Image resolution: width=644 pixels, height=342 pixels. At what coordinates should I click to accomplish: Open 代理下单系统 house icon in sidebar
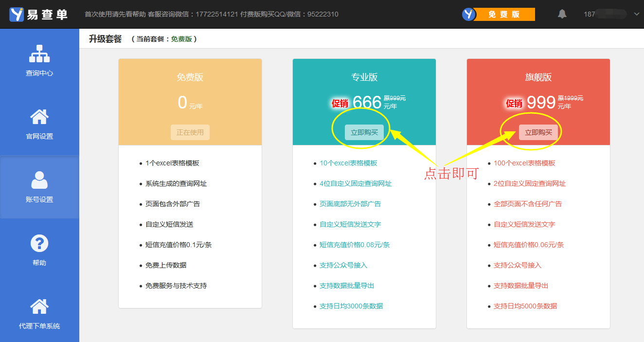[x=39, y=306]
